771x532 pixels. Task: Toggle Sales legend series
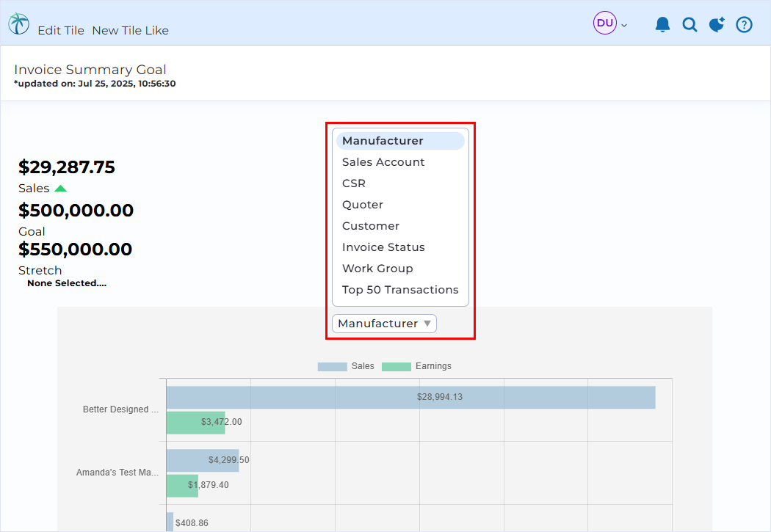pos(346,366)
